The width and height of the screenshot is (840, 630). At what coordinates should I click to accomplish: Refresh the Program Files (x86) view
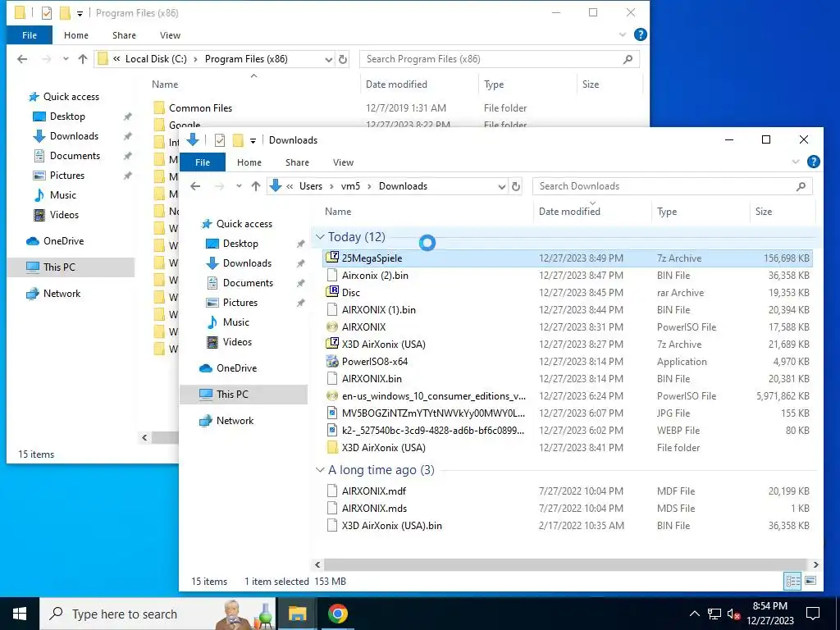click(x=343, y=59)
